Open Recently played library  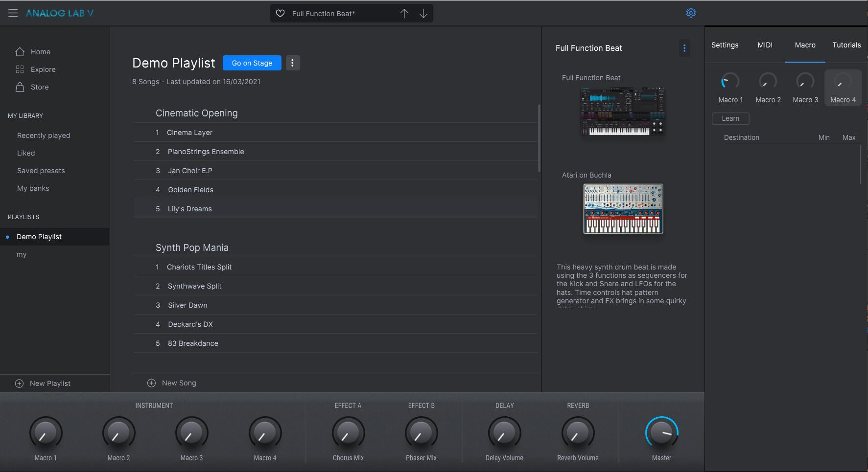44,135
